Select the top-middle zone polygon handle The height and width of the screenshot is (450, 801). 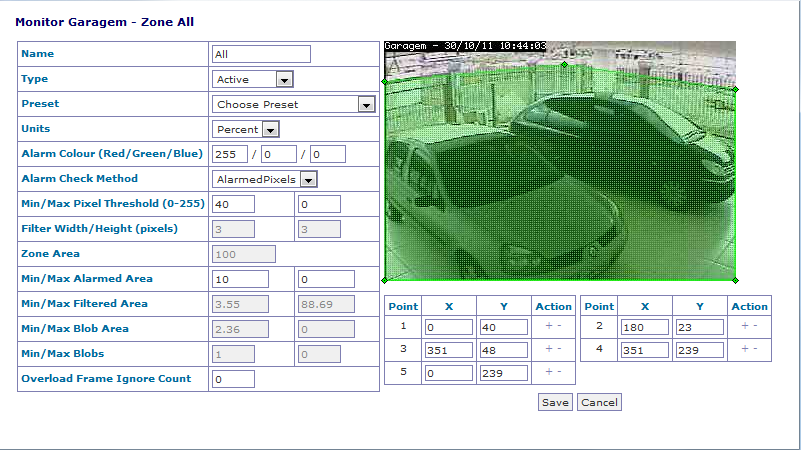click(564, 64)
